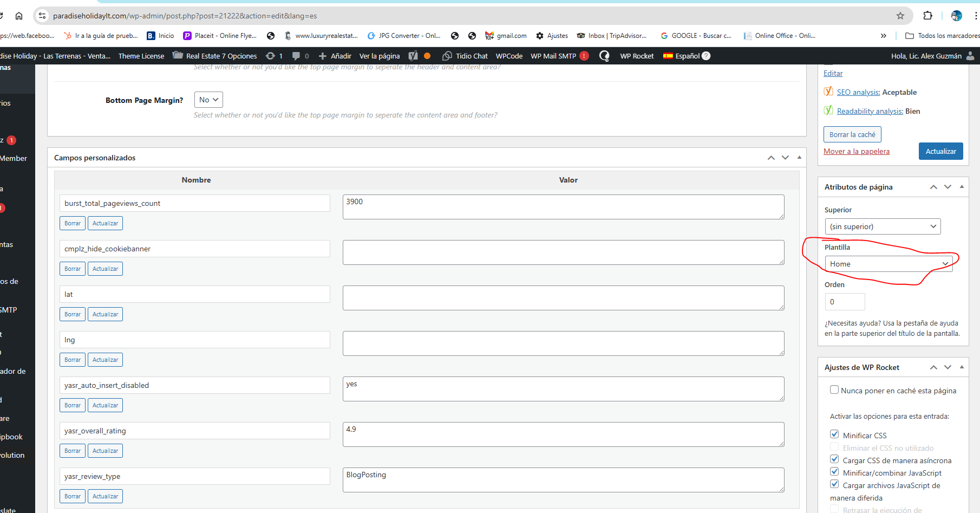Click Mover a la papelera link
Viewport: 980px width, 513px height.
pyautogui.click(x=857, y=151)
